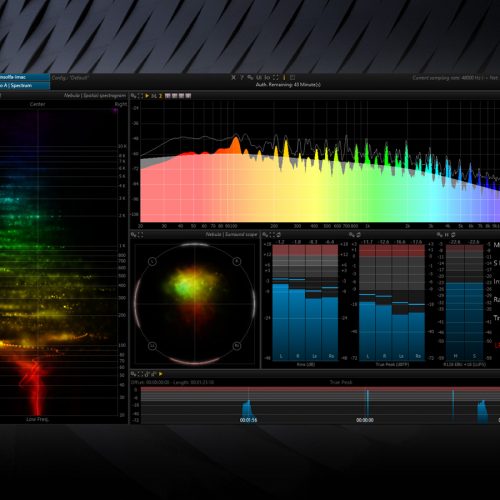
Task: Click the X icon in top toolbar
Action: pyautogui.click(x=233, y=77)
